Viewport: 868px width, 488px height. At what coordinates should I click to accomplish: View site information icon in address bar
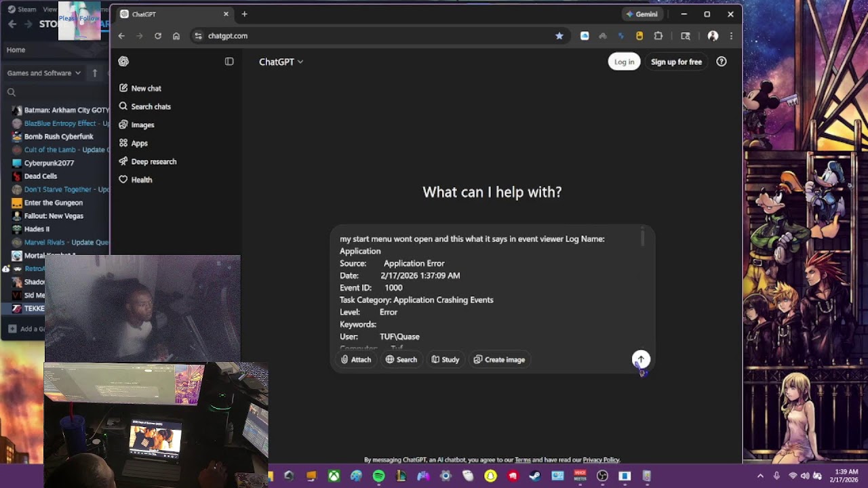click(x=198, y=36)
